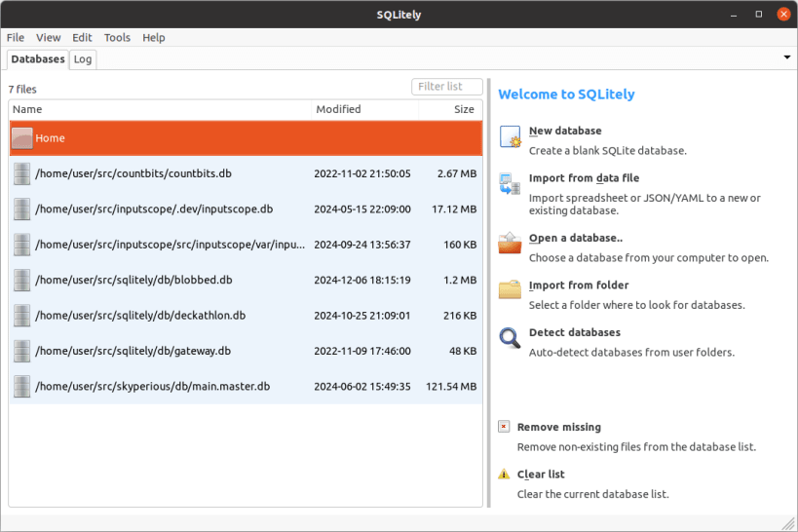Click the database icon beside main.master.db
The width and height of the screenshot is (798, 532).
click(21, 387)
